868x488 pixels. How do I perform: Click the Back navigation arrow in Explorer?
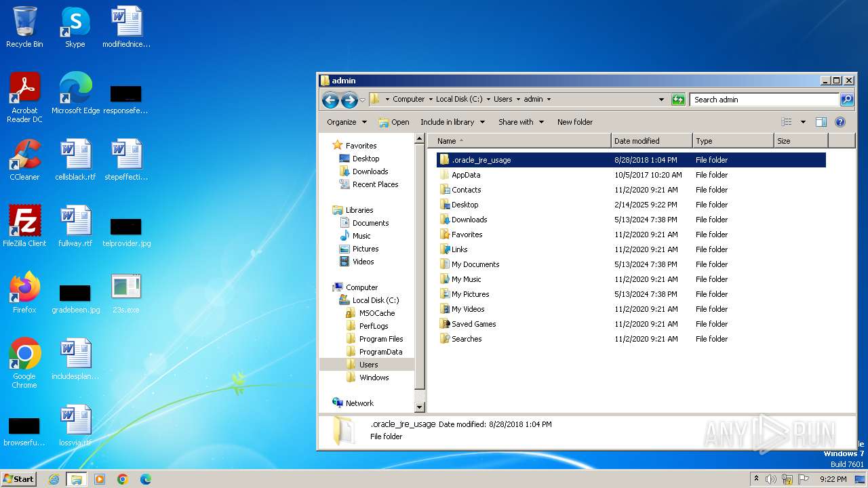point(330,100)
